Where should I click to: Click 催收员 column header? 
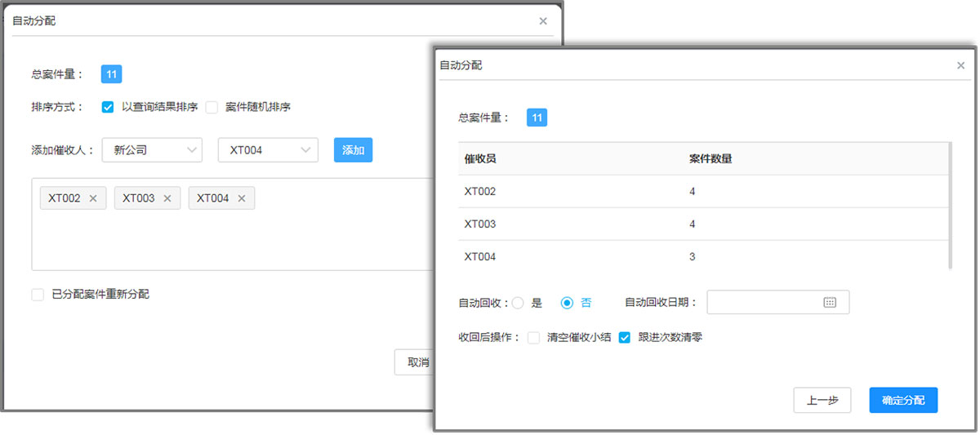480,158
